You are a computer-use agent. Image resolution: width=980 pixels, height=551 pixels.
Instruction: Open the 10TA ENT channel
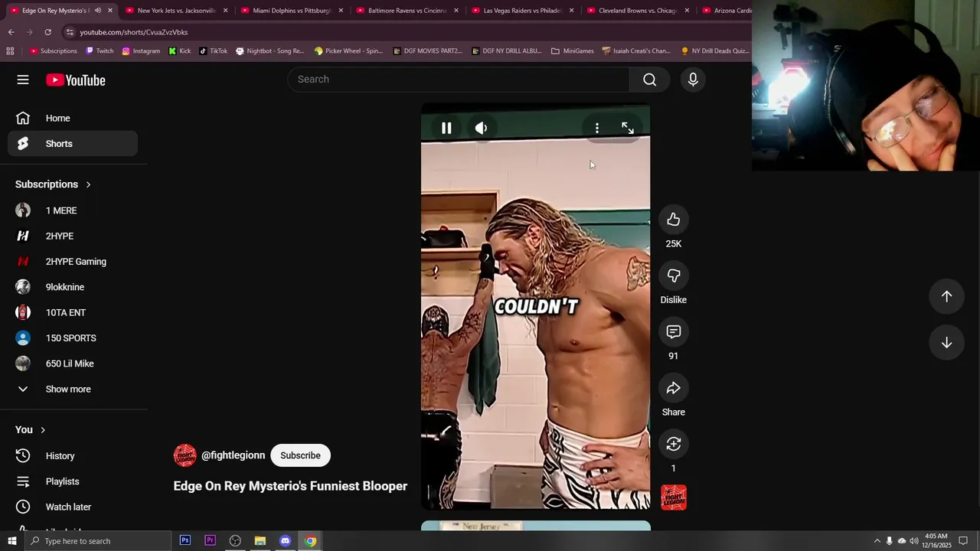pyautogui.click(x=73, y=312)
